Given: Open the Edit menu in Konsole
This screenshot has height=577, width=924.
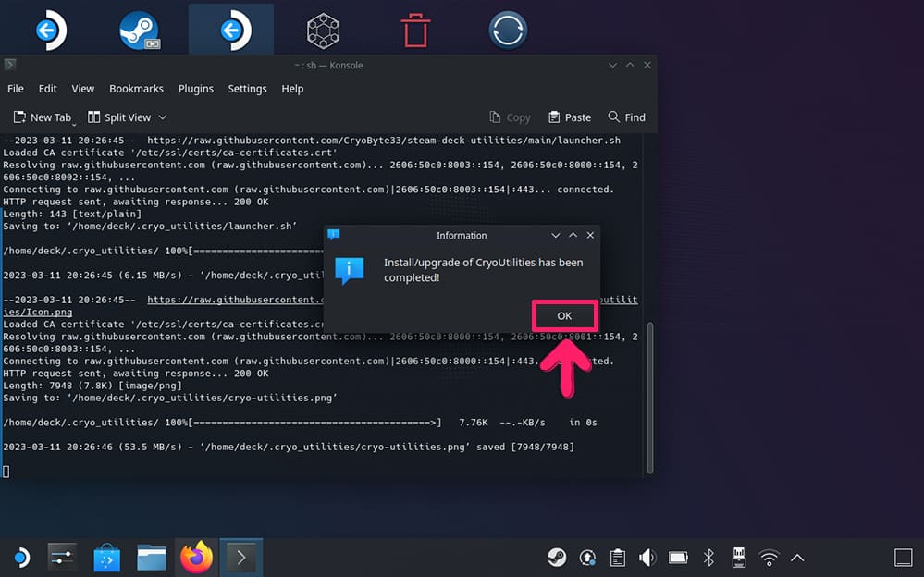Looking at the screenshot, I should (48, 89).
